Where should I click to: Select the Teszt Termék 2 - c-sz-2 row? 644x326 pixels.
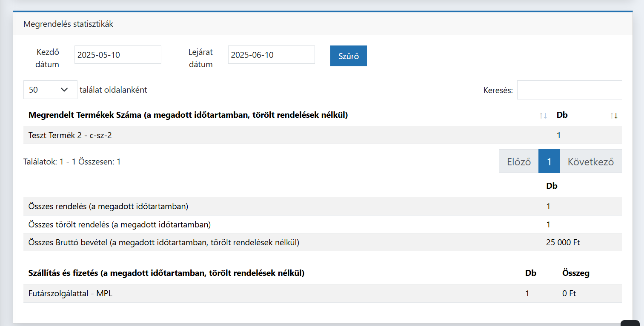point(70,136)
